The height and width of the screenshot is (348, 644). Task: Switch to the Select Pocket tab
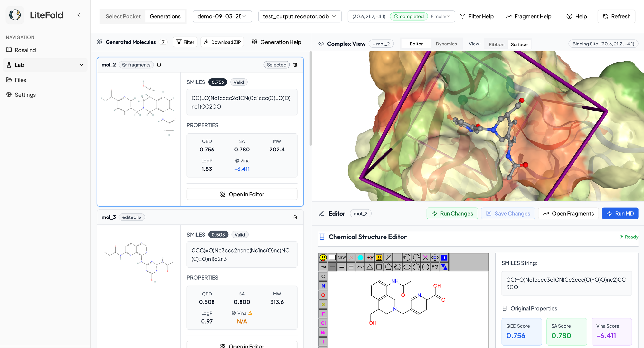(x=123, y=16)
